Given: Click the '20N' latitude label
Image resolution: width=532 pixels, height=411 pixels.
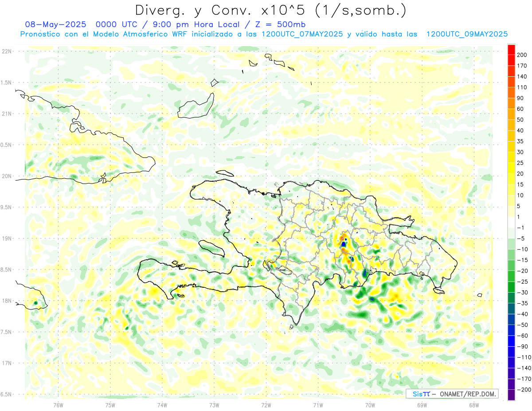Looking at the screenshot, I should click(x=7, y=176).
